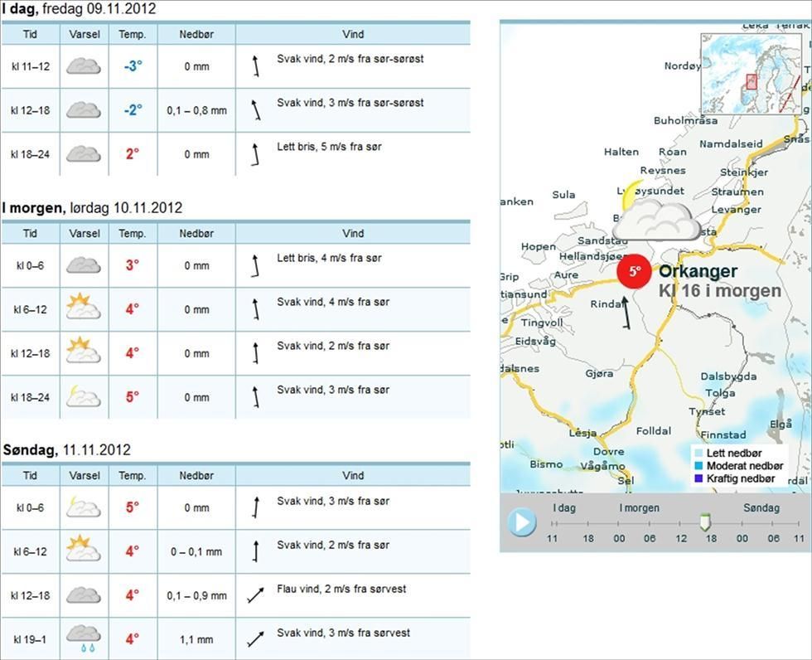Click sun-and-cloud icon for tomorrow kl 6–12
Image resolution: width=812 pixels, height=660 pixels.
pyautogui.click(x=84, y=309)
